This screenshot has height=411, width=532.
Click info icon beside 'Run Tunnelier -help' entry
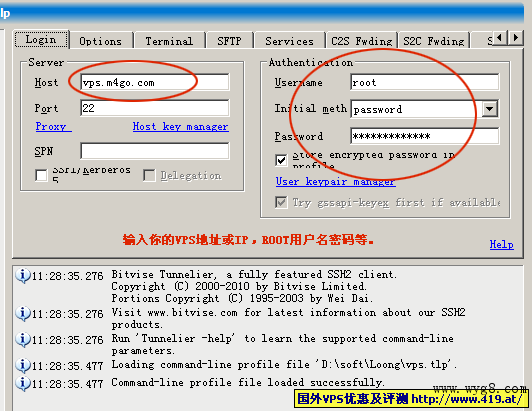pyautogui.click(x=23, y=339)
